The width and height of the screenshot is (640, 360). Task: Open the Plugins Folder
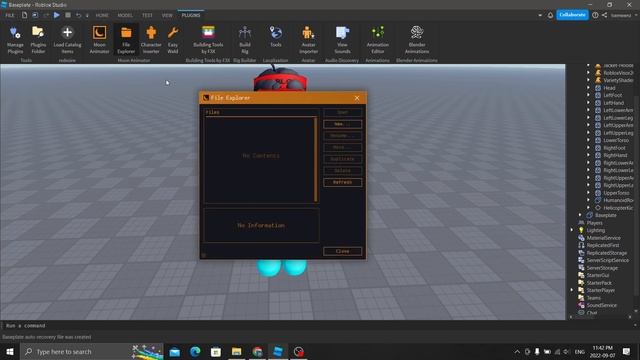click(x=38, y=40)
